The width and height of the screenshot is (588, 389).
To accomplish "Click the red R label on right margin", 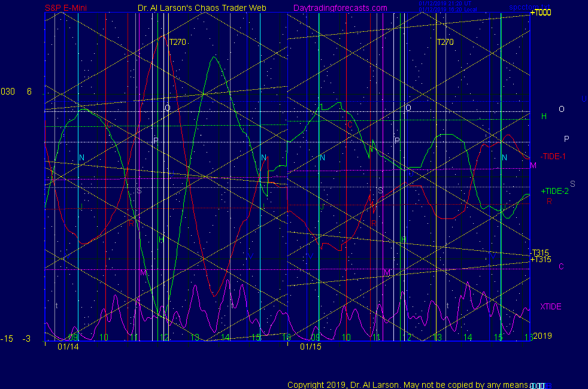I will tap(549, 202).
